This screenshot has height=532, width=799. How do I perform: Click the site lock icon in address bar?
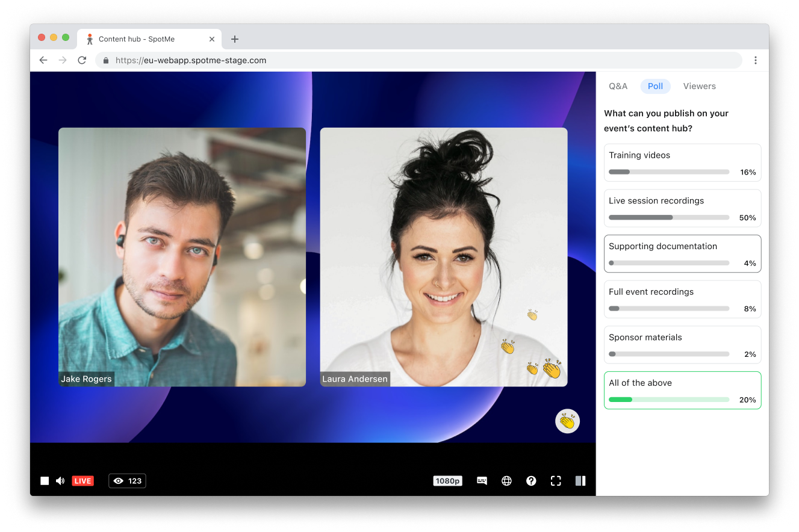pos(106,60)
